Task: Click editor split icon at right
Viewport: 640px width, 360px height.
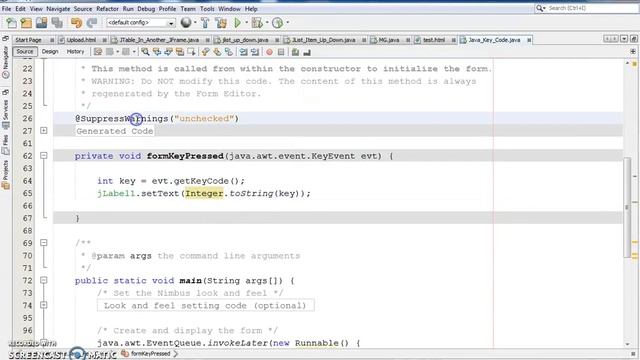Action: [633, 52]
